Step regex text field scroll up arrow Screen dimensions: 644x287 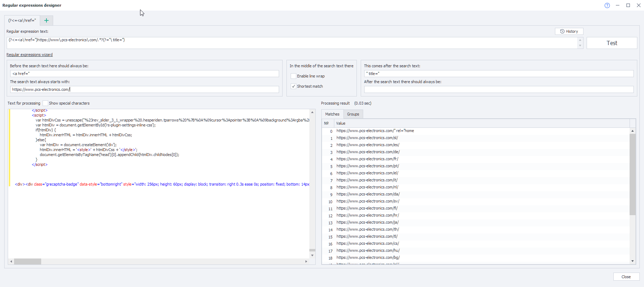(580, 40)
